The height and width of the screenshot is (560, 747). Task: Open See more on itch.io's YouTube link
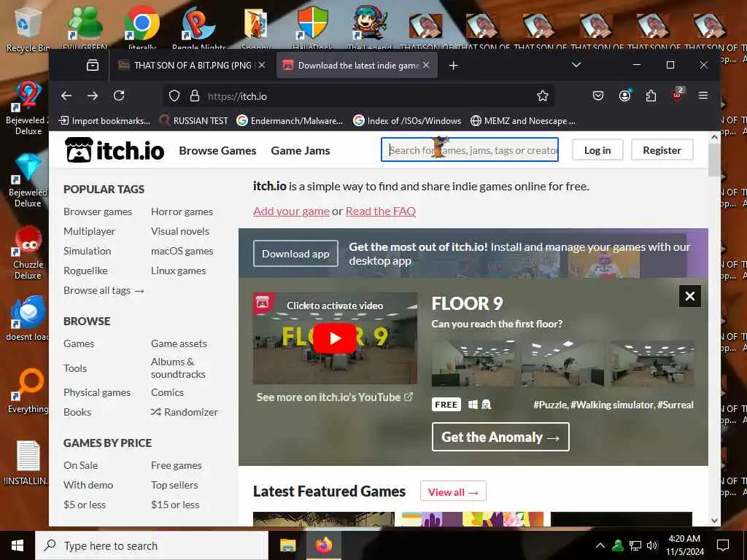click(334, 397)
